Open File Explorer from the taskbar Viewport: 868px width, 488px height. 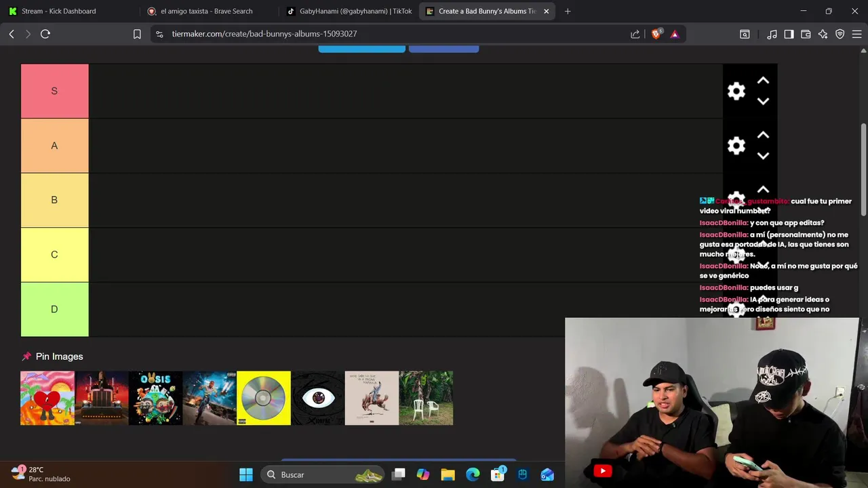point(448,474)
